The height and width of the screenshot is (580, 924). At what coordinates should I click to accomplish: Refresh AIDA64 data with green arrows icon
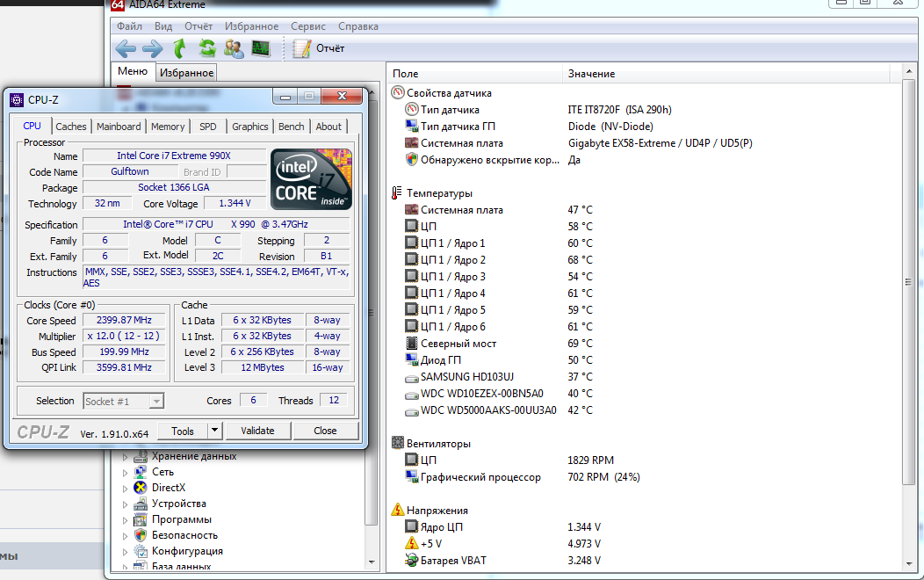pos(206,48)
